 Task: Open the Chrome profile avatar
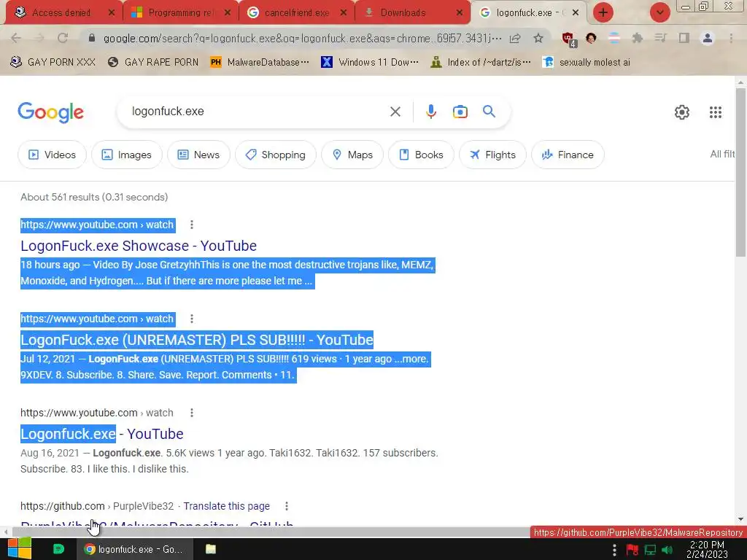[x=708, y=38]
